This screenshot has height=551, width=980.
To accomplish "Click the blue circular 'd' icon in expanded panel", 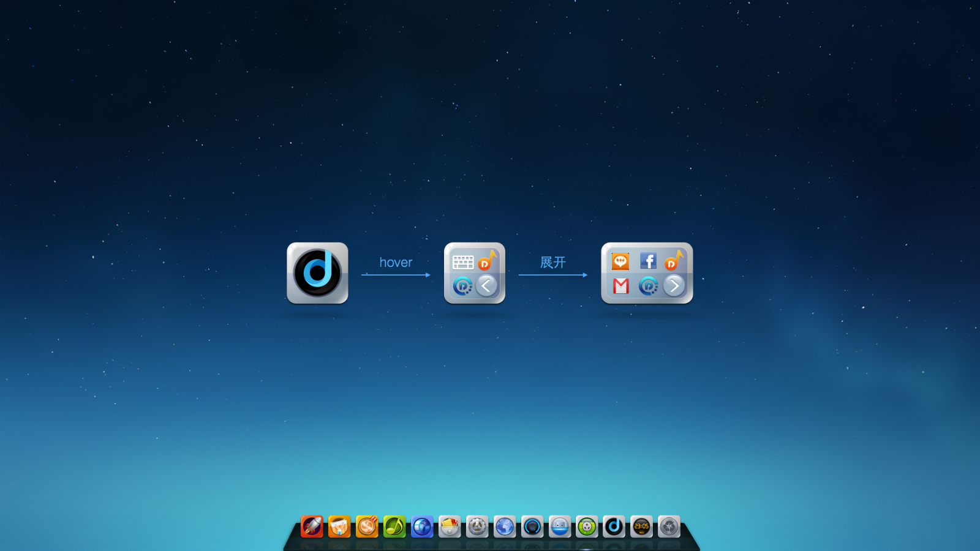I will coord(647,287).
